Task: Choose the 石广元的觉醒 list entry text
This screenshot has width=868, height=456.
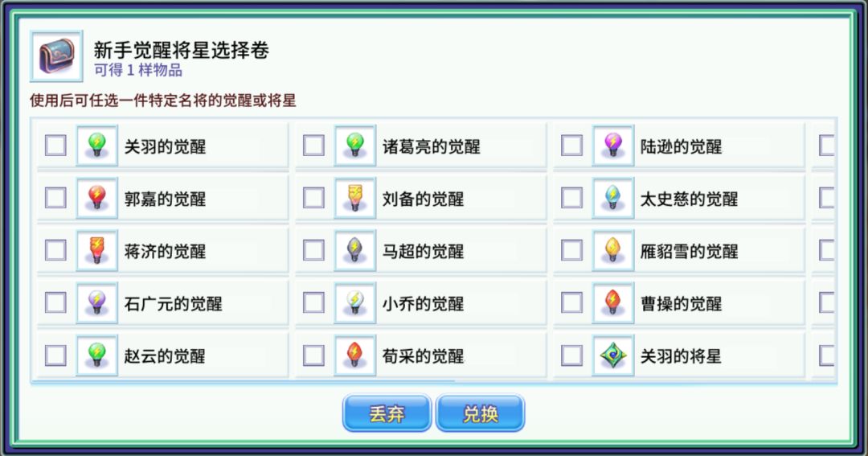Action: tap(173, 304)
